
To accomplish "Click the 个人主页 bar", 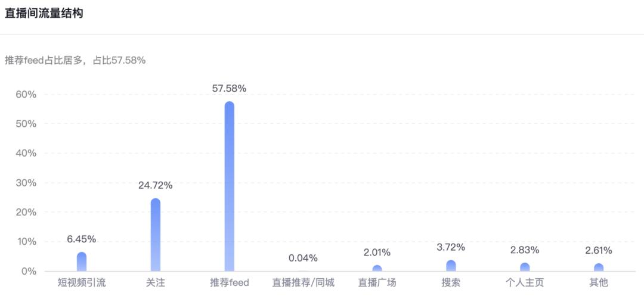I will (x=525, y=267).
